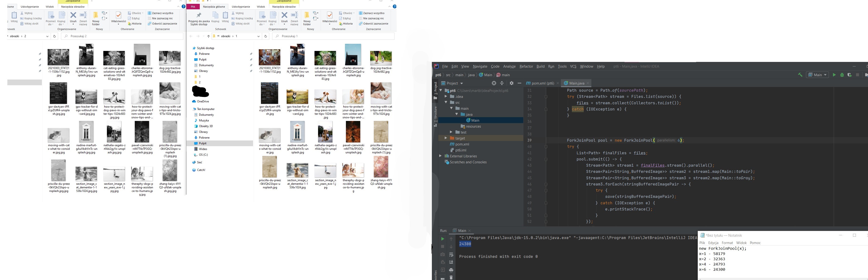Run Main using the green play toolbar icon
This screenshot has height=280, width=868.
click(834, 75)
